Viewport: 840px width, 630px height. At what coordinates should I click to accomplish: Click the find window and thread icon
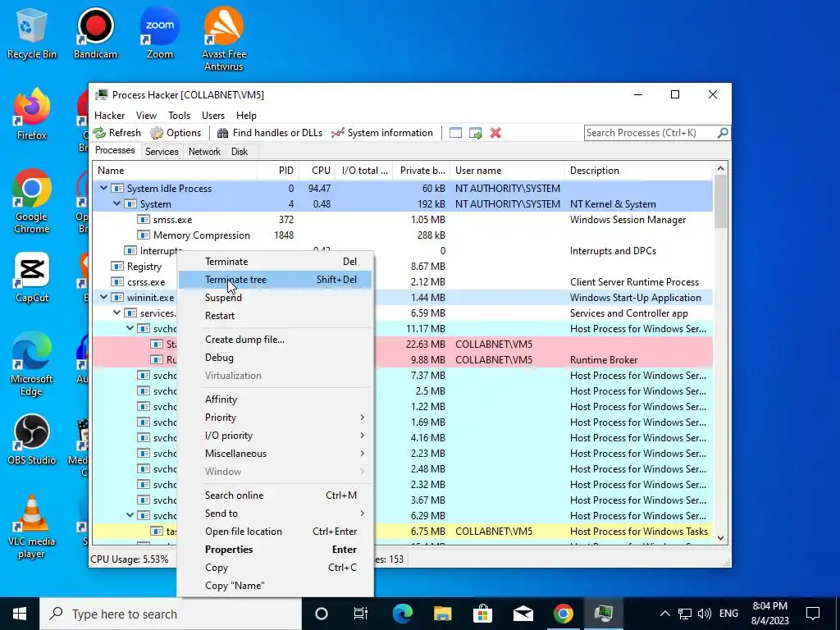(475, 133)
